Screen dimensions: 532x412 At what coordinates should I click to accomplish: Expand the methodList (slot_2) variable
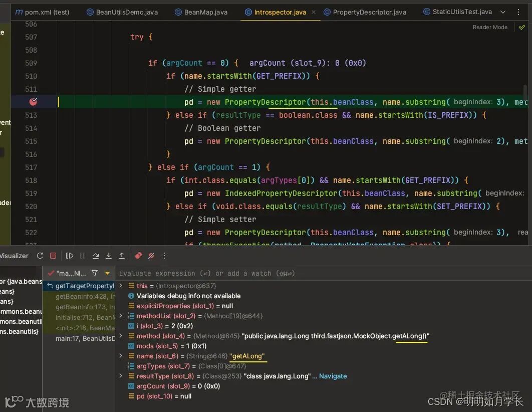[x=121, y=316]
